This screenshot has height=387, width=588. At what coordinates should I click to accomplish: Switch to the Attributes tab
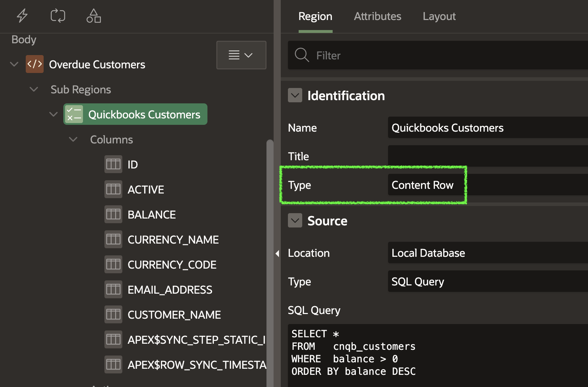point(377,16)
